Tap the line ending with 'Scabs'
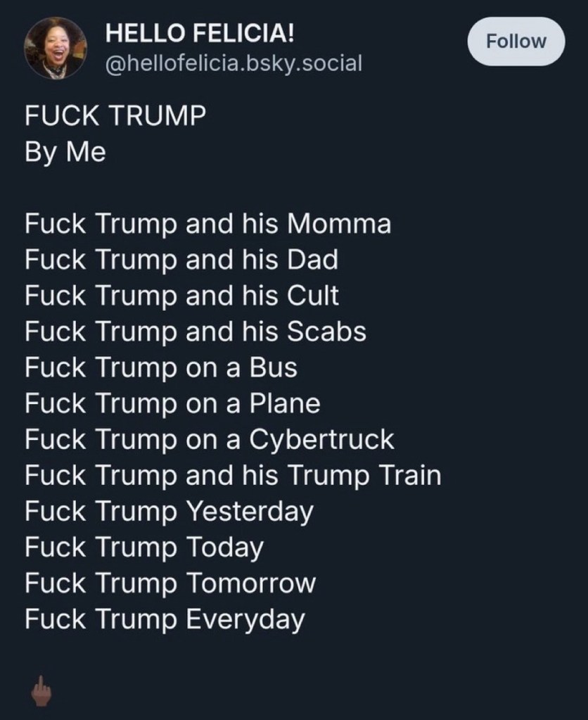 (x=195, y=331)
